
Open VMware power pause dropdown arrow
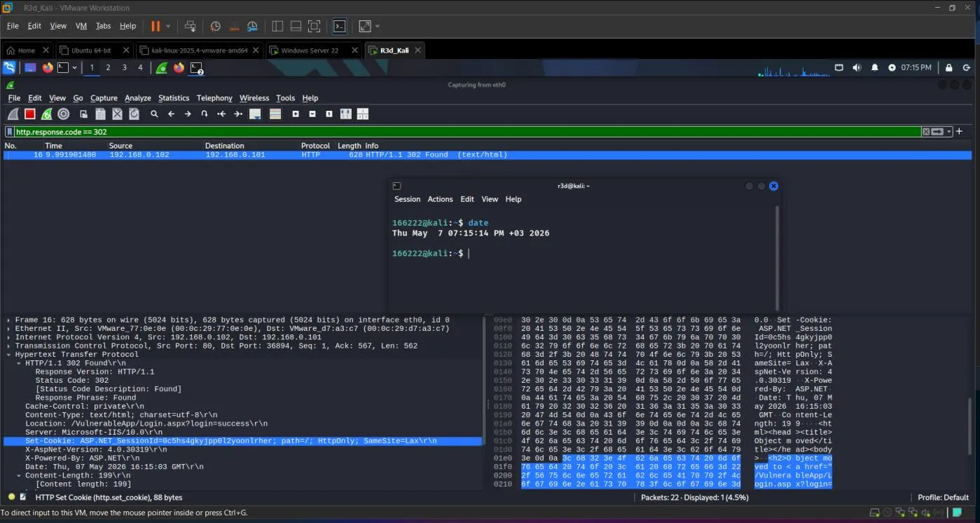coord(168,26)
